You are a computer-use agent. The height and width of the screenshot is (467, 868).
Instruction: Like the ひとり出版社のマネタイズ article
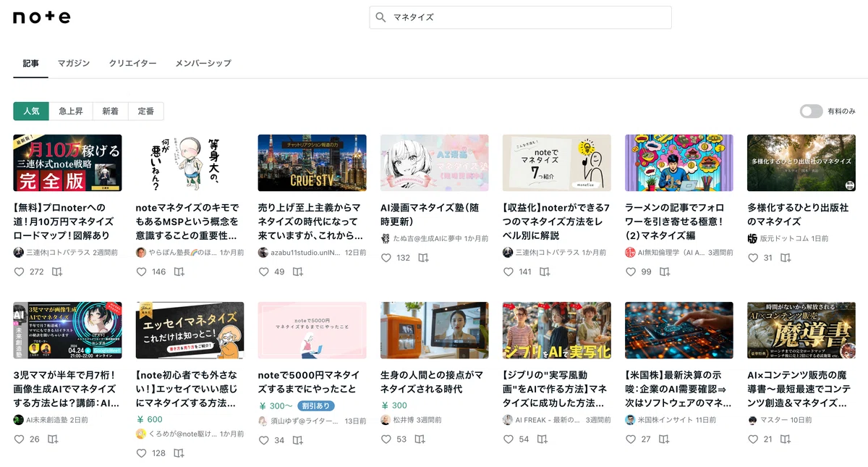[753, 258]
